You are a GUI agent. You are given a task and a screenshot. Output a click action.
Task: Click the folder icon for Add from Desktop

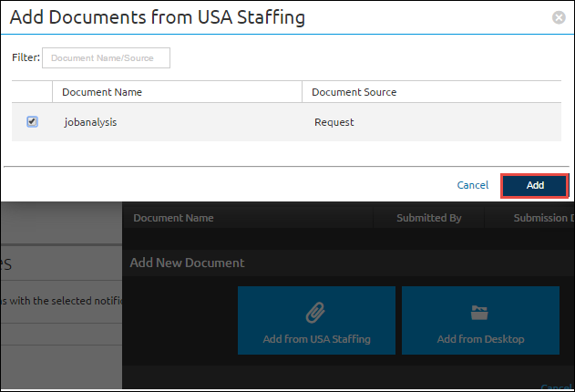479,313
